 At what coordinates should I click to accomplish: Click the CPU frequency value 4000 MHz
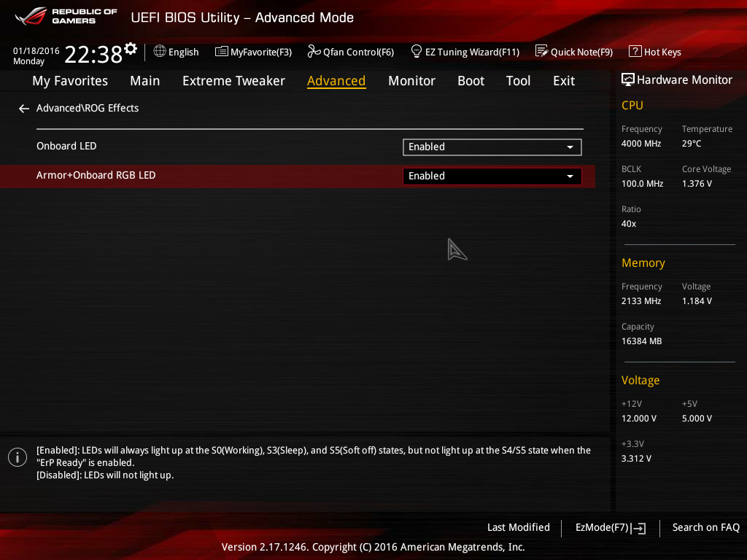641,144
